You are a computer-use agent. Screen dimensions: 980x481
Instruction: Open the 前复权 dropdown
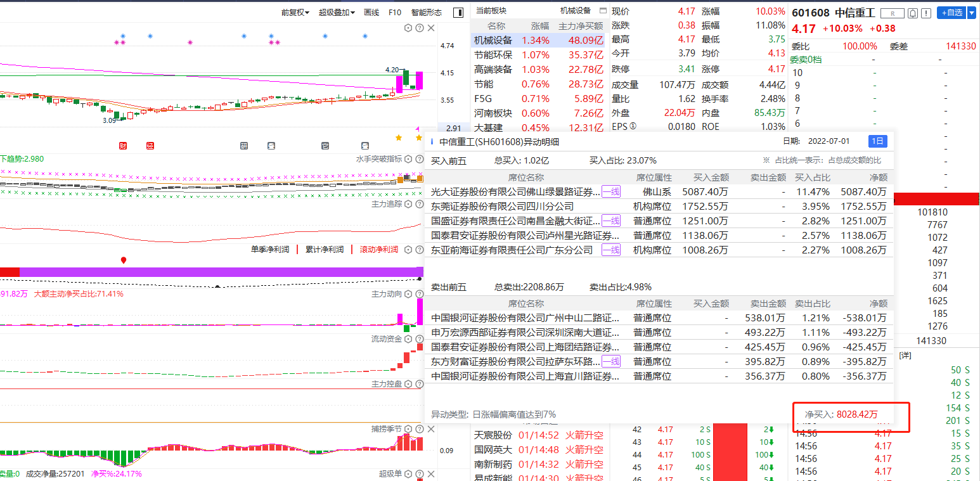295,12
